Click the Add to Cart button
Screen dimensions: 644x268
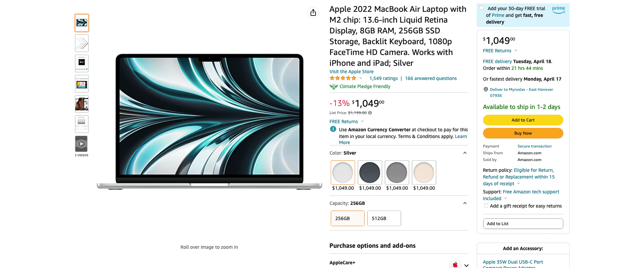(523, 120)
